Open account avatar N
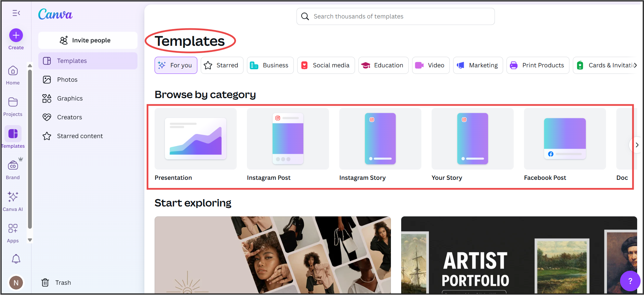The image size is (644, 295). coord(16,283)
